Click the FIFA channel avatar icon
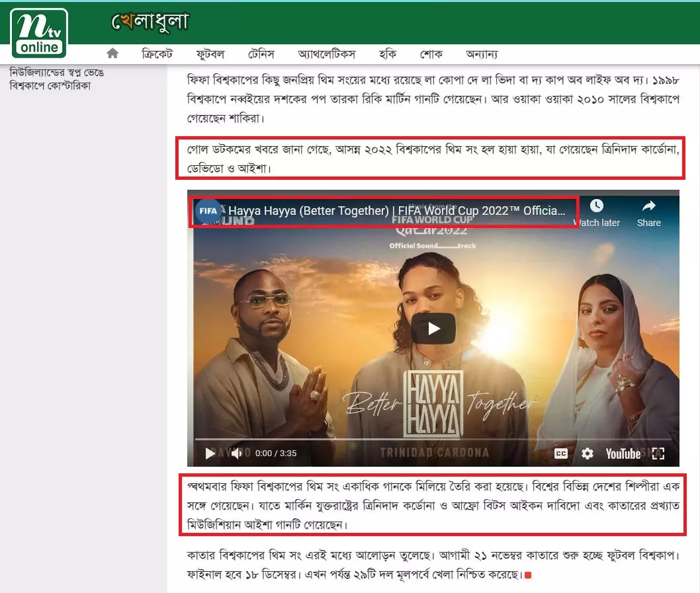The image size is (700, 593). click(208, 211)
